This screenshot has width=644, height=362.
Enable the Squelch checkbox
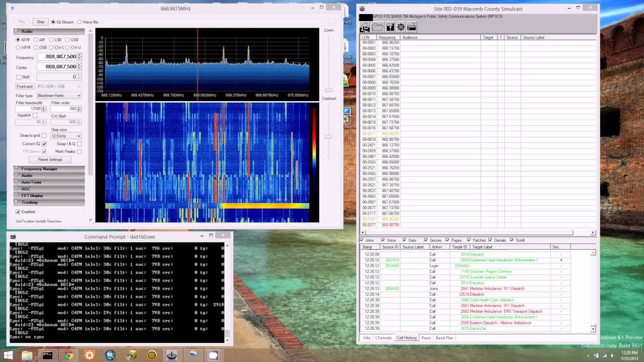point(35,115)
